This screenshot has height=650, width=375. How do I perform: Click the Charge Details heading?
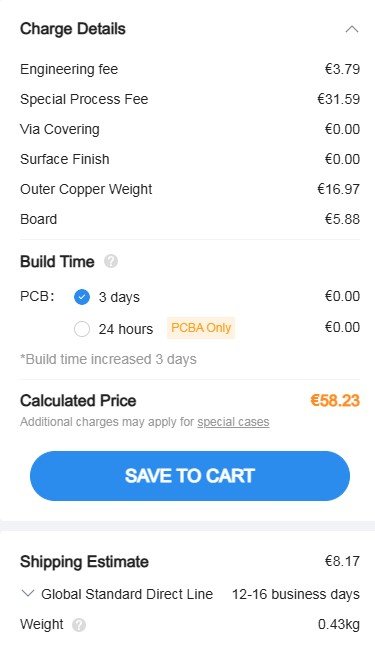(x=73, y=29)
